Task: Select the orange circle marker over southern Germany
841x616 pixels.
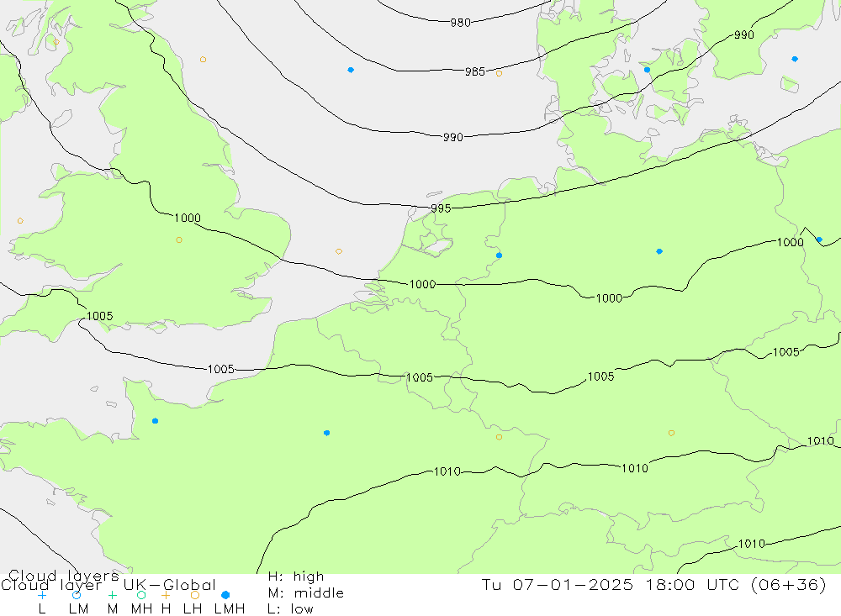Action: pyautogui.click(x=671, y=433)
